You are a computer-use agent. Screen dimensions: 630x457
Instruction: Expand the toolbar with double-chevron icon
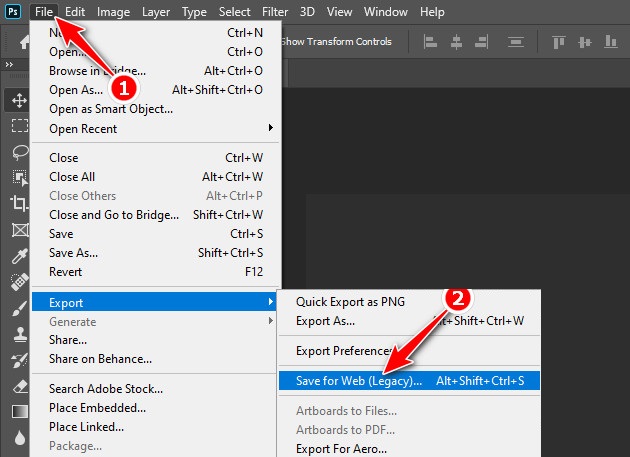9,64
